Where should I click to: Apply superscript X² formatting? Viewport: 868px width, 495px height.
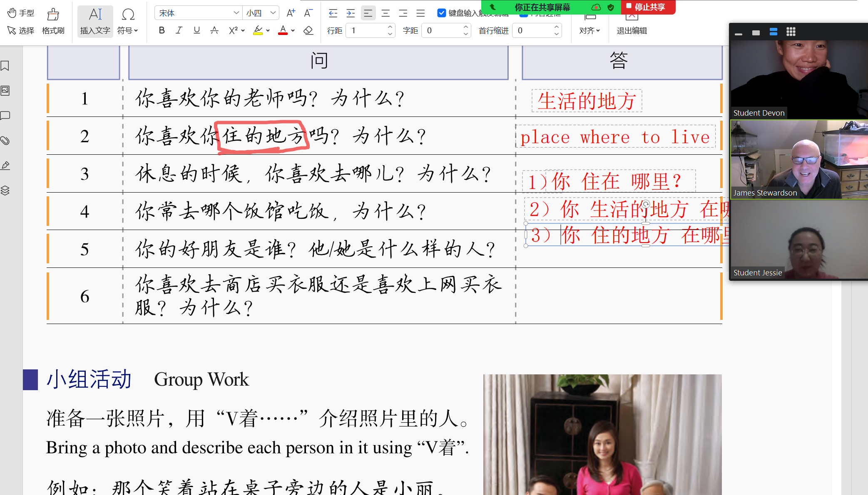click(x=233, y=30)
